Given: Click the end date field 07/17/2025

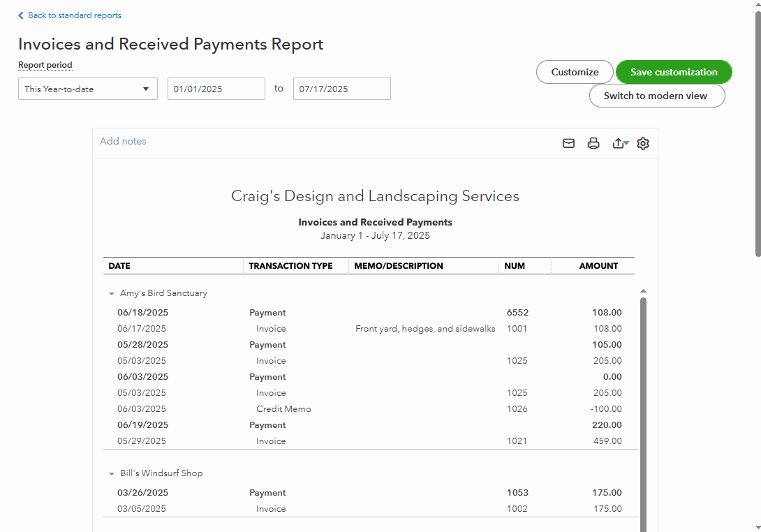Looking at the screenshot, I should pos(342,89).
